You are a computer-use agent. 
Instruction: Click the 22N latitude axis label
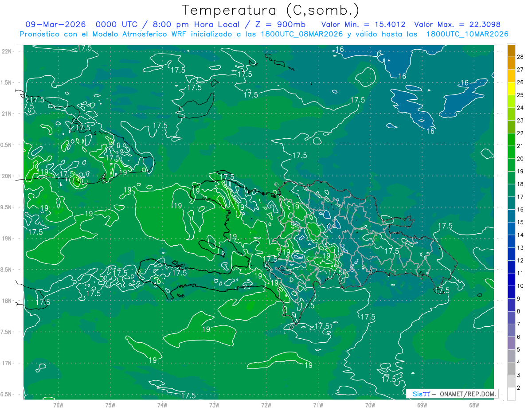7,51
